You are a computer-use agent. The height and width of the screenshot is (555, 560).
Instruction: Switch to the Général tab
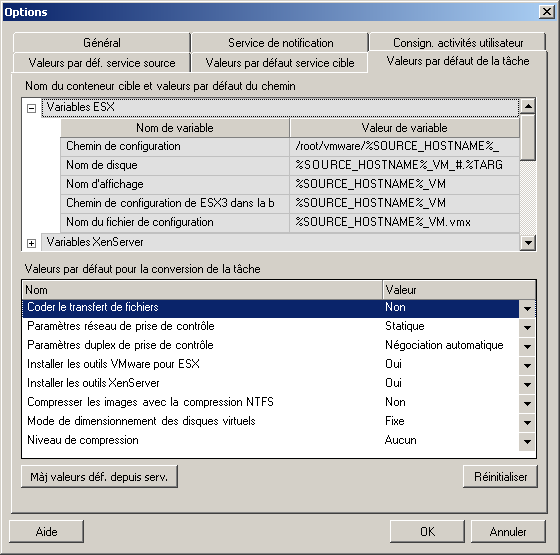click(102, 43)
